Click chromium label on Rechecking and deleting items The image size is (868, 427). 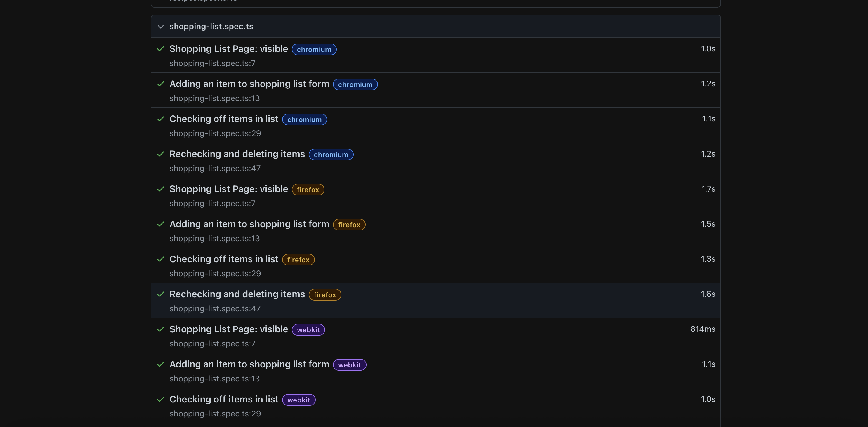coord(331,155)
